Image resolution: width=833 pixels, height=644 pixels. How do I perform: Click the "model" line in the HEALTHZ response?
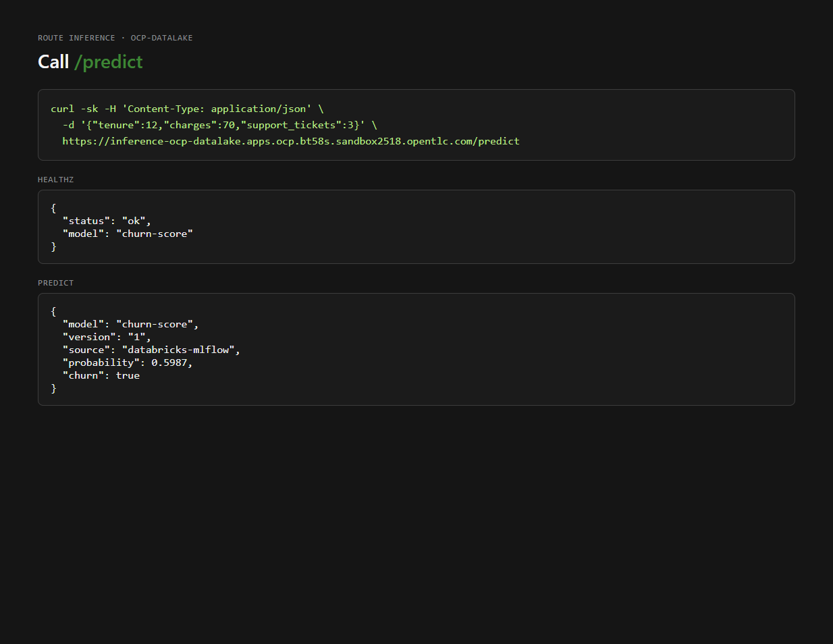pyautogui.click(x=128, y=234)
